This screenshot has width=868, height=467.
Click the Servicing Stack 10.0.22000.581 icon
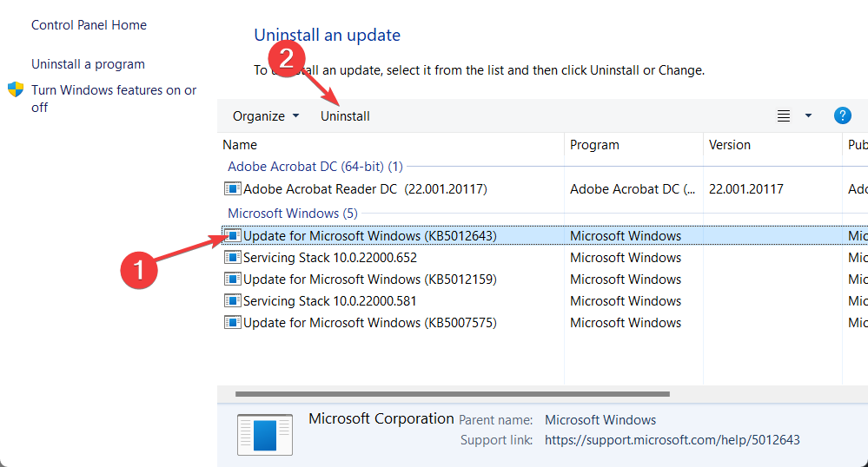pos(232,301)
